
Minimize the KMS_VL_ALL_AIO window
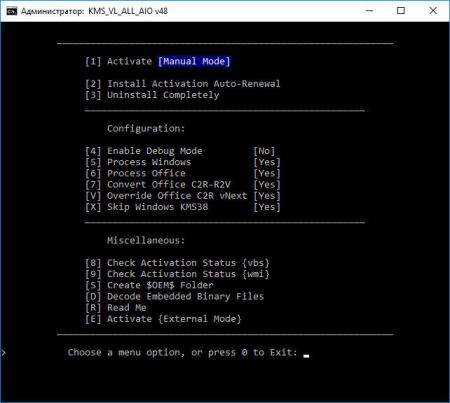[x=369, y=11]
